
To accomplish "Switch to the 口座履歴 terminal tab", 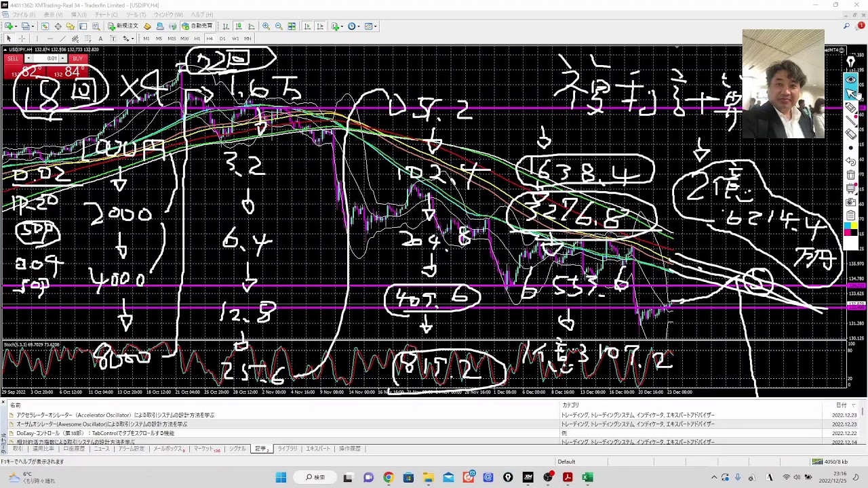I will 74,449.
